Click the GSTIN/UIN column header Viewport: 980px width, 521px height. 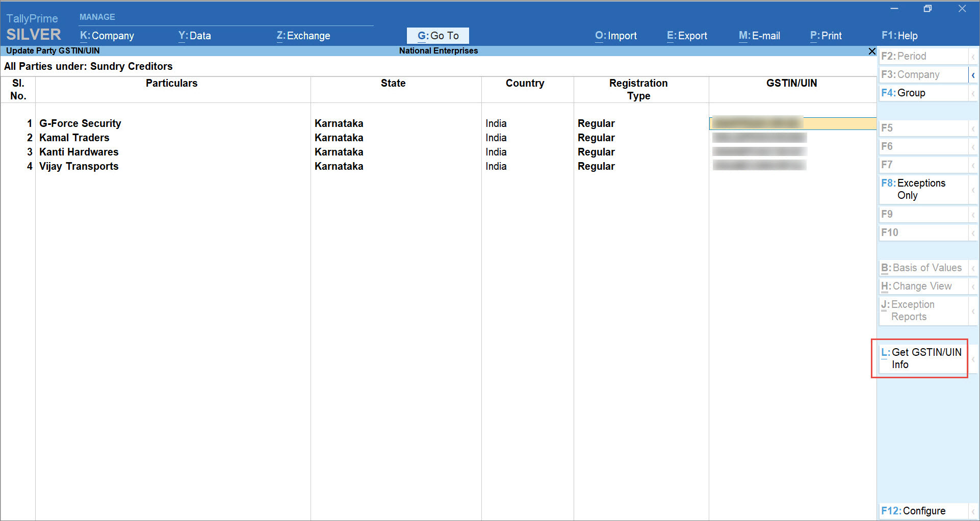792,83
